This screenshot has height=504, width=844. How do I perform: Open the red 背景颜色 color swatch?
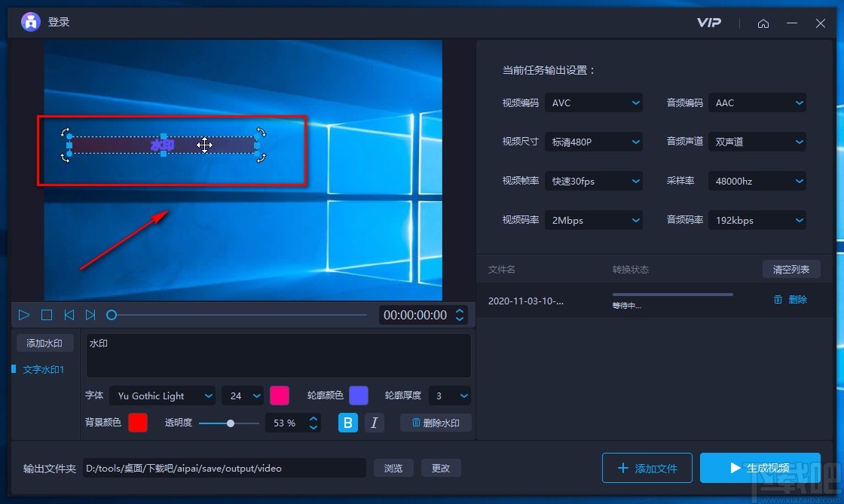(x=138, y=423)
